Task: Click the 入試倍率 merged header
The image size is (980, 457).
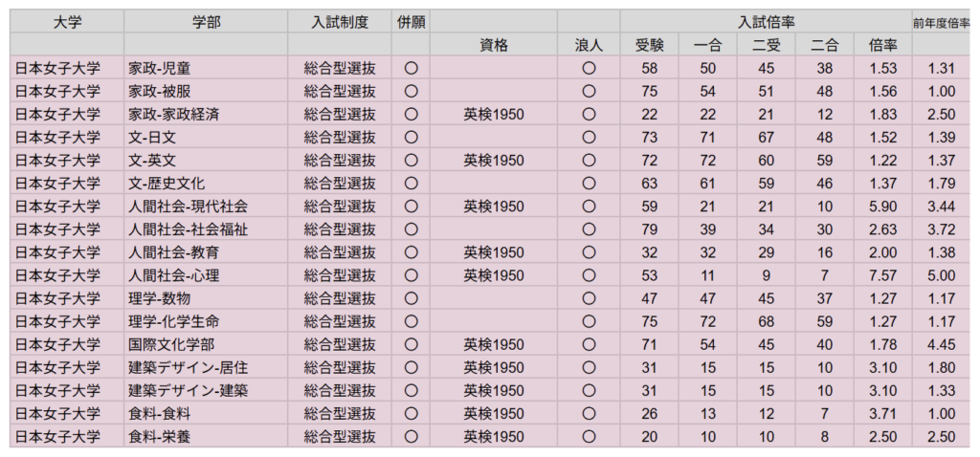Action: coord(766,22)
